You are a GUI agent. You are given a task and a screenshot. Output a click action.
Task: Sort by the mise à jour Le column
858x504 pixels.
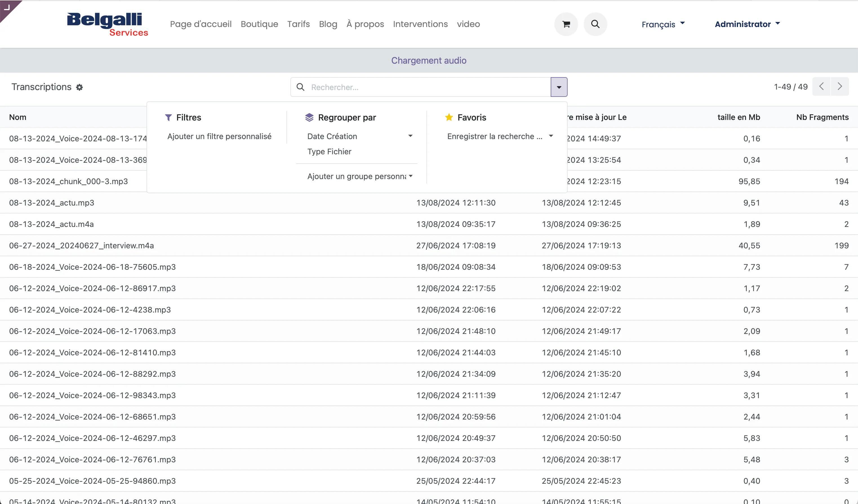[x=597, y=117]
